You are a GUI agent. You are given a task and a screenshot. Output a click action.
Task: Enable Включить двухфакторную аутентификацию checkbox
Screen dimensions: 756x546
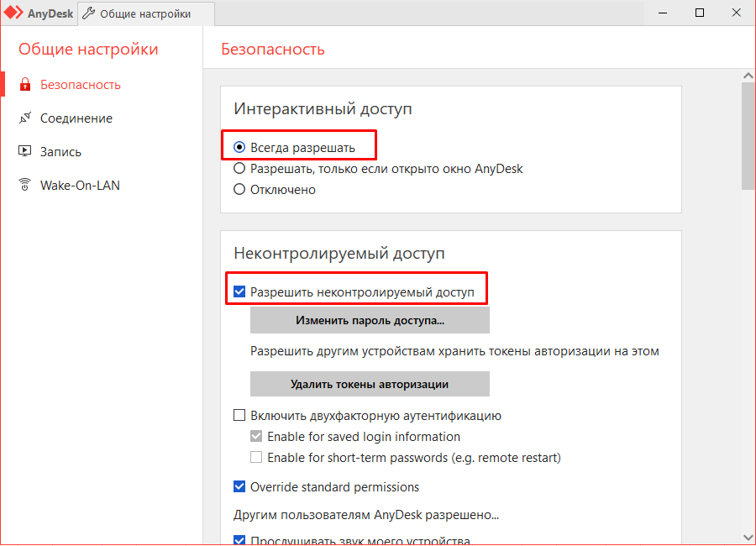[239, 415]
